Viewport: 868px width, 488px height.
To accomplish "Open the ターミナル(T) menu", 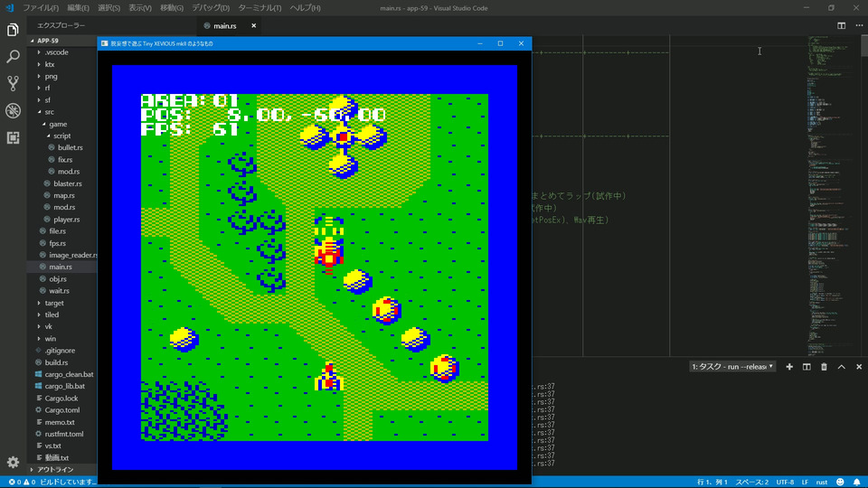I will click(259, 8).
